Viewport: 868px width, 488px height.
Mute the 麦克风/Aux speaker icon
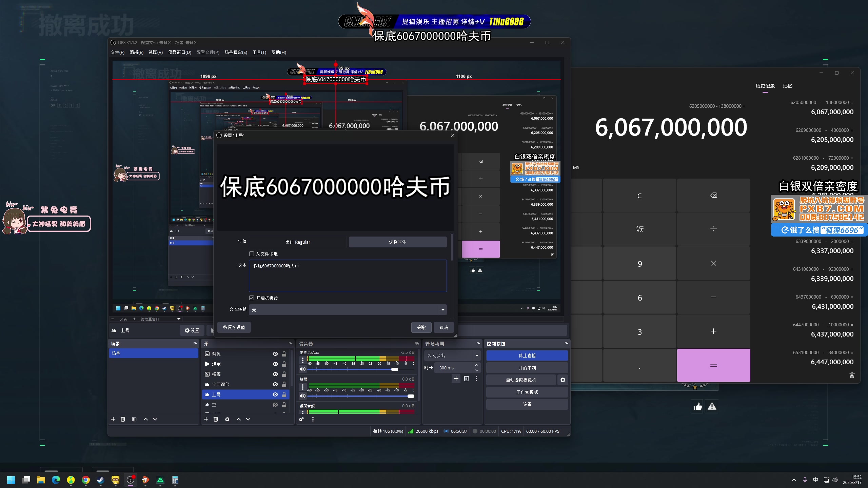pos(303,369)
